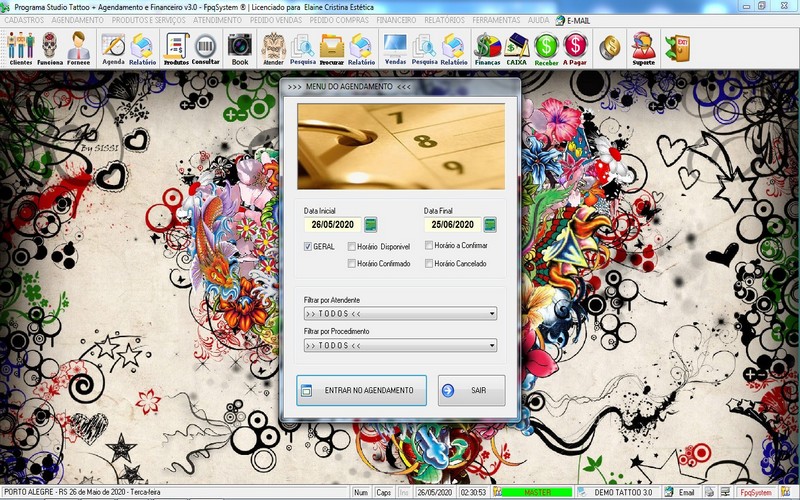Open the FERRAMENTAS menu
800x500 pixels.
[x=496, y=20]
